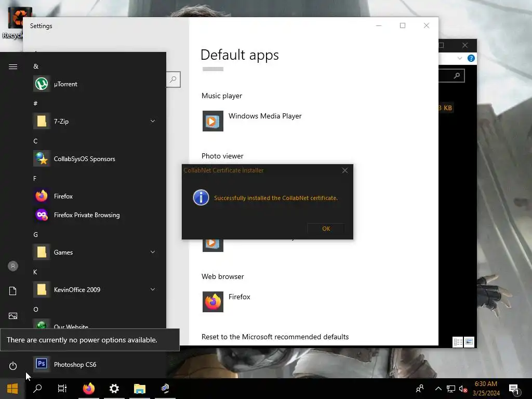
Task: Click the Settings search magnifier
Action: [x=173, y=79]
